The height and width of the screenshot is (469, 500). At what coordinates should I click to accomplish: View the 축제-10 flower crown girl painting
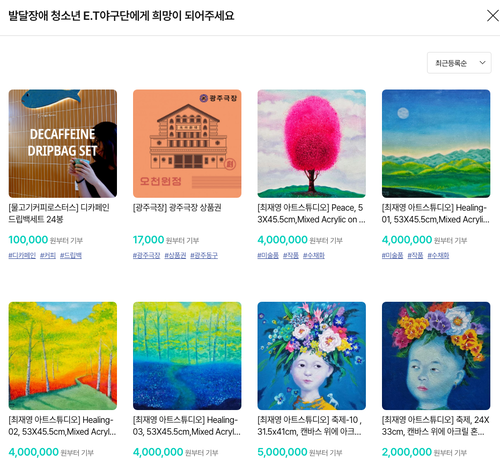[311, 356]
